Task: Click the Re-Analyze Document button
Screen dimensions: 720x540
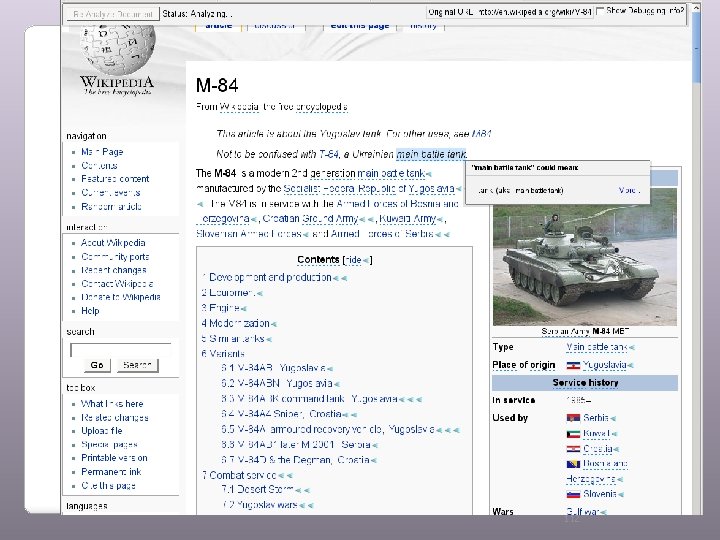Action: point(112,14)
